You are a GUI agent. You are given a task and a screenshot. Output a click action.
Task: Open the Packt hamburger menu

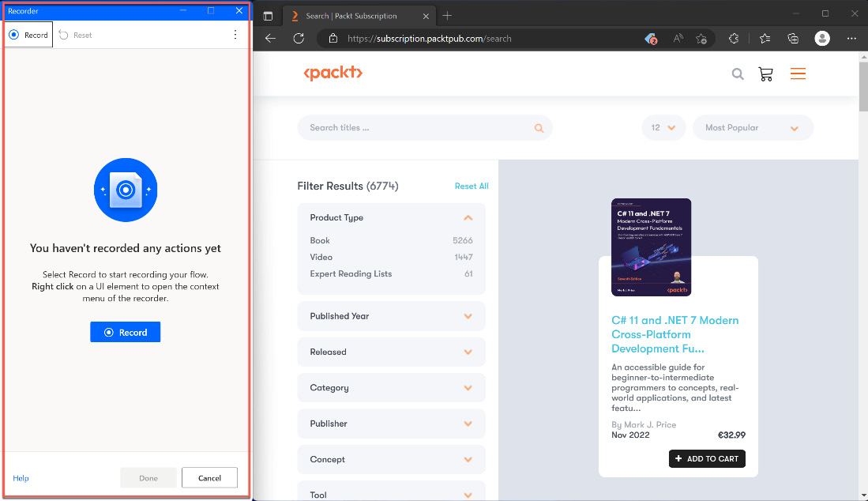point(798,73)
